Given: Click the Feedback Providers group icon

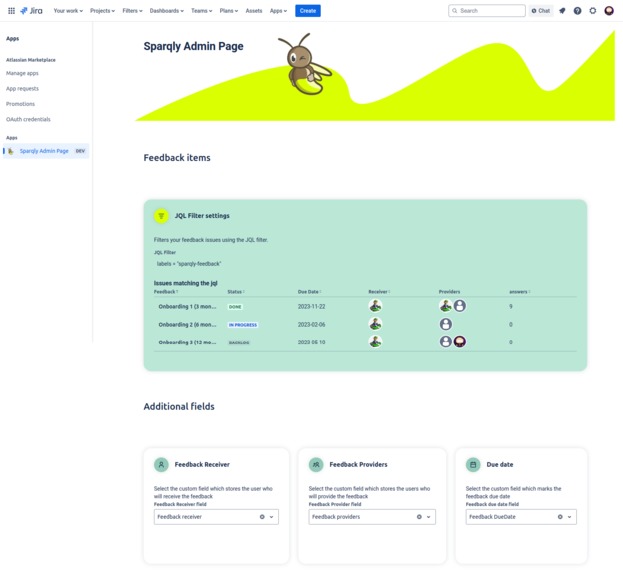Looking at the screenshot, I should (316, 465).
